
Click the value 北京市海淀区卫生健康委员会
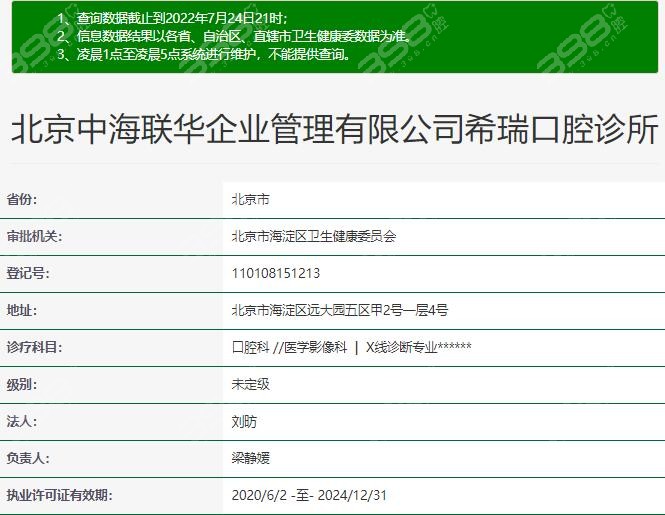tap(314, 236)
